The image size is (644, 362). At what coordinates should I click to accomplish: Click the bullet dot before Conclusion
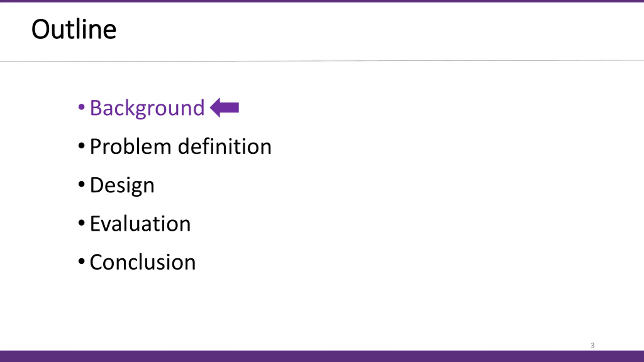pyautogui.click(x=81, y=261)
